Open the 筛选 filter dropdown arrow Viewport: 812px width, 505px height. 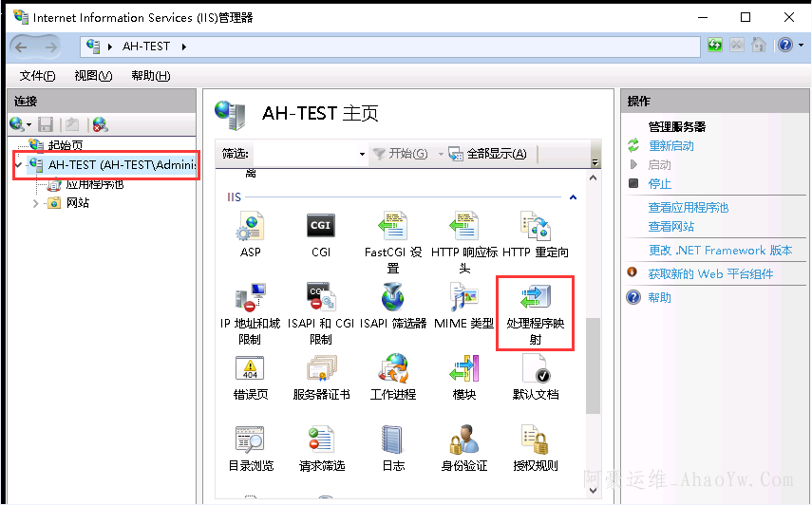pyautogui.click(x=362, y=155)
